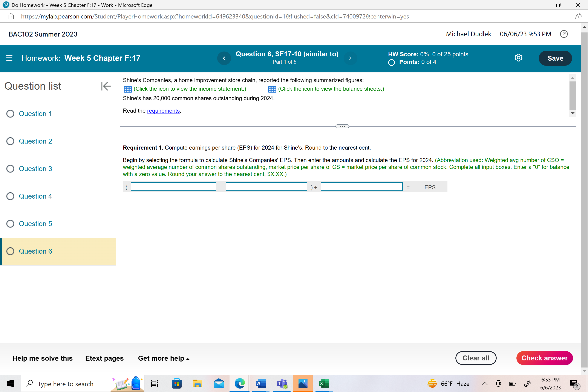The height and width of the screenshot is (392, 588).
Task: Expand the Get more help menu
Action: pyautogui.click(x=164, y=358)
